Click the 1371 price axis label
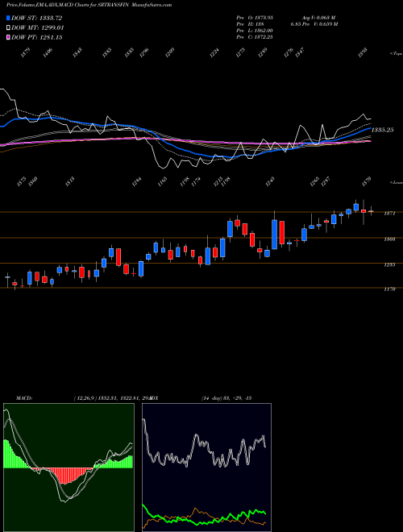The width and height of the screenshot is (403, 532). (389, 214)
